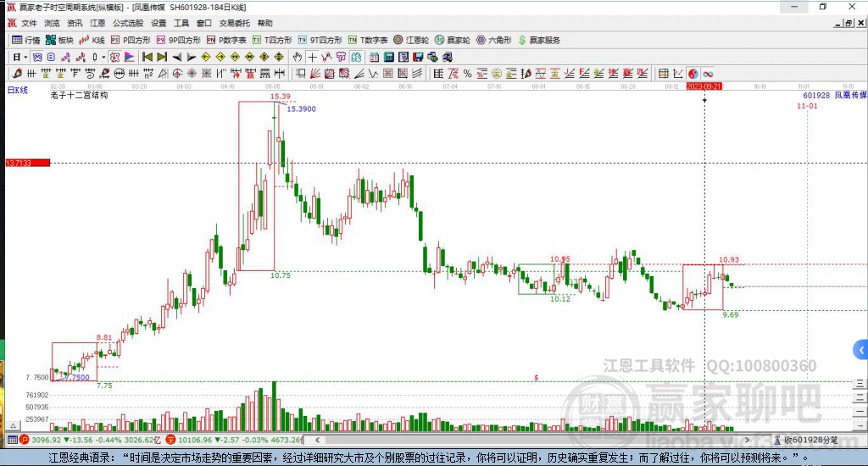Viewport: 868px width, 466px height.
Task: Expand the bottom-left up-arrow button
Action: [14, 425]
